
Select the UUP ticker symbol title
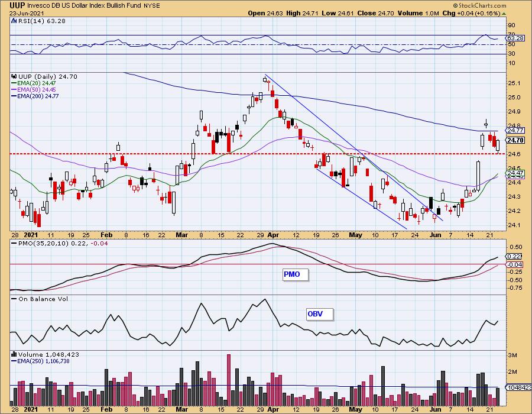click(17, 5)
